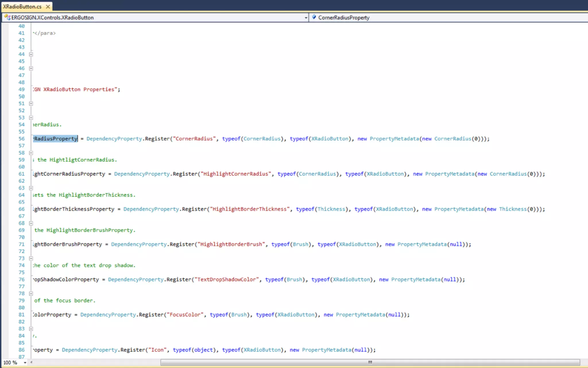Close the XRadioButton.cs tab
Image resolution: width=588 pixels, height=368 pixels.
click(x=48, y=6)
